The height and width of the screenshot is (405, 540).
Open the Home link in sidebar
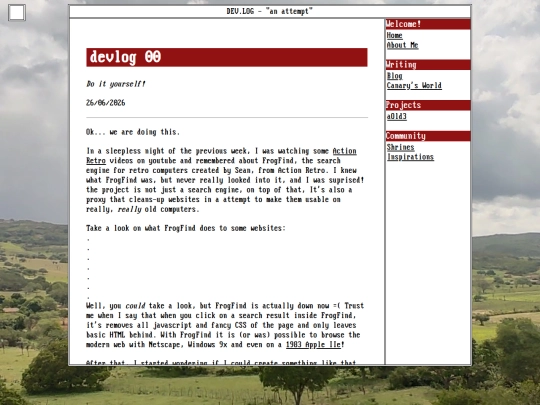(x=394, y=35)
